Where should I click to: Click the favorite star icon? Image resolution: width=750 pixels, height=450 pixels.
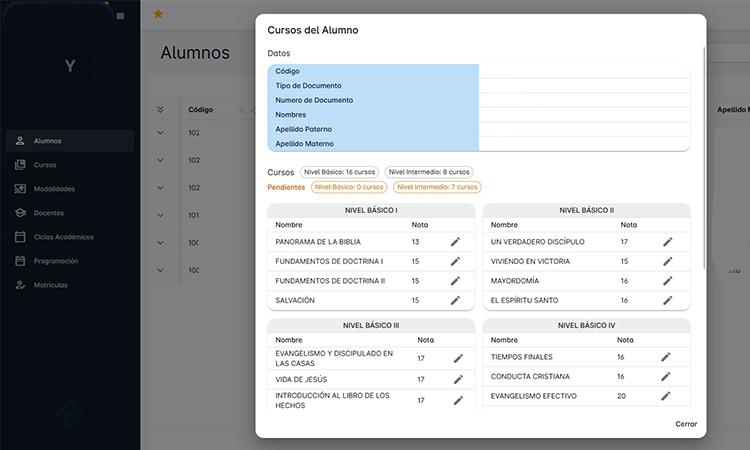(x=158, y=14)
